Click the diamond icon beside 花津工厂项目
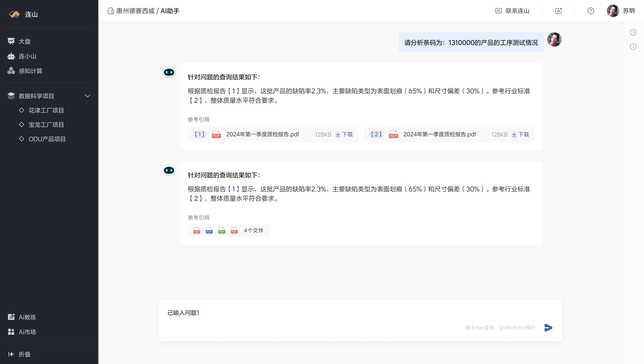Viewport: 644px width, 364px height. coord(21,110)
